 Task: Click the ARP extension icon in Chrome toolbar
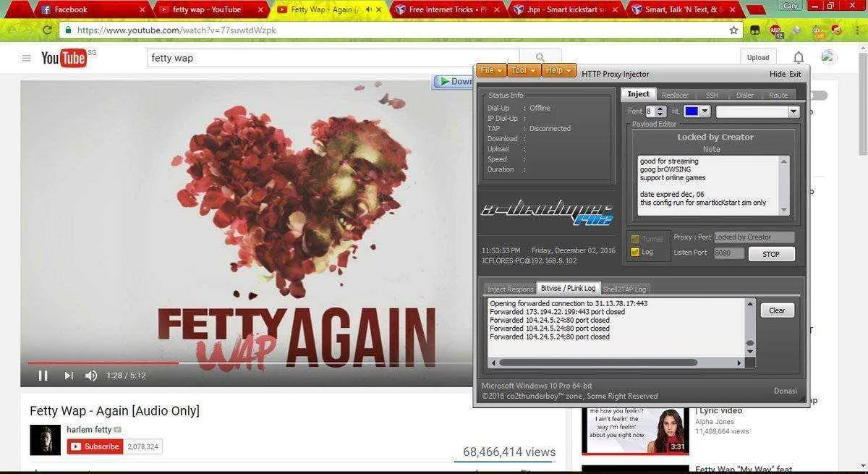(775, 30)
